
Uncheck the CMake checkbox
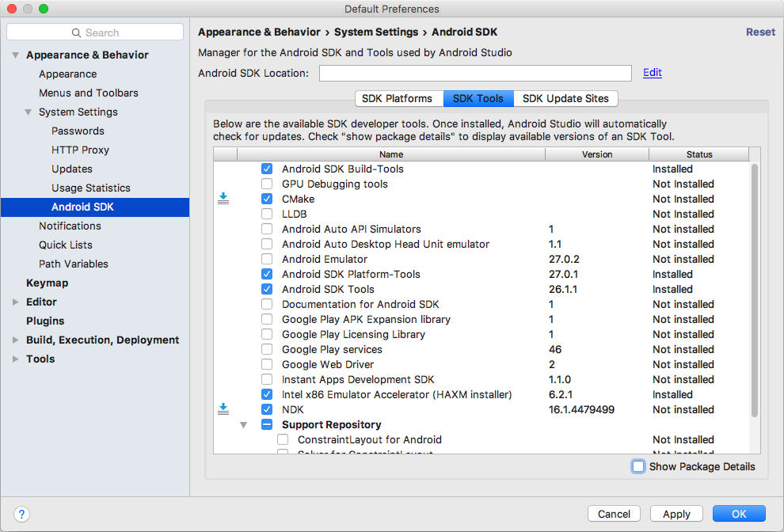267,199
